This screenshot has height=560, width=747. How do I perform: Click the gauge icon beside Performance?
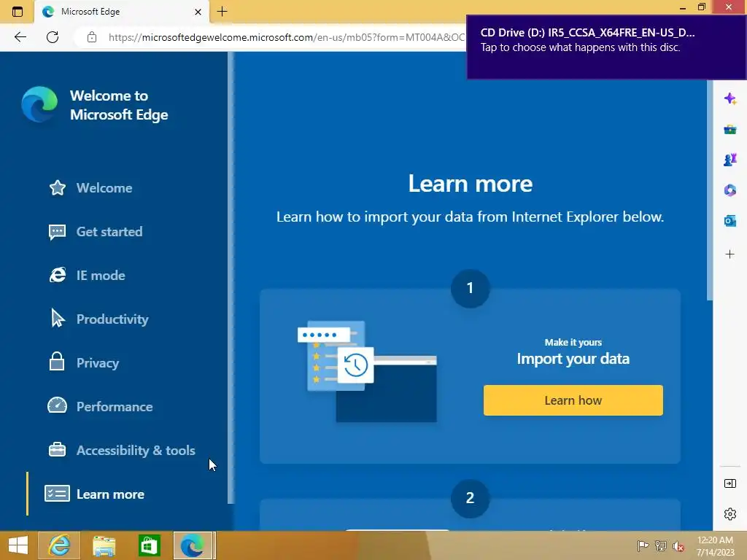[57, 405]
